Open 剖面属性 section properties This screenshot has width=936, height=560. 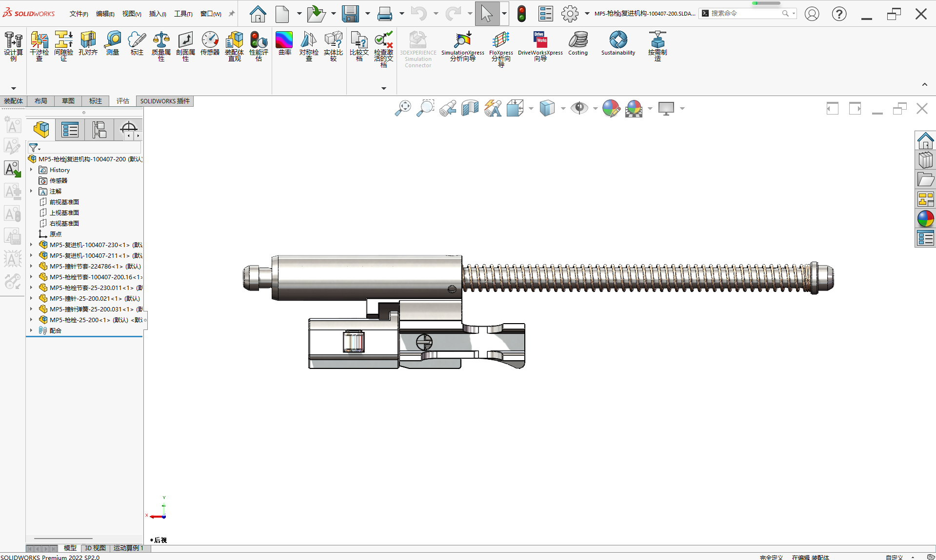click(185, 46)
